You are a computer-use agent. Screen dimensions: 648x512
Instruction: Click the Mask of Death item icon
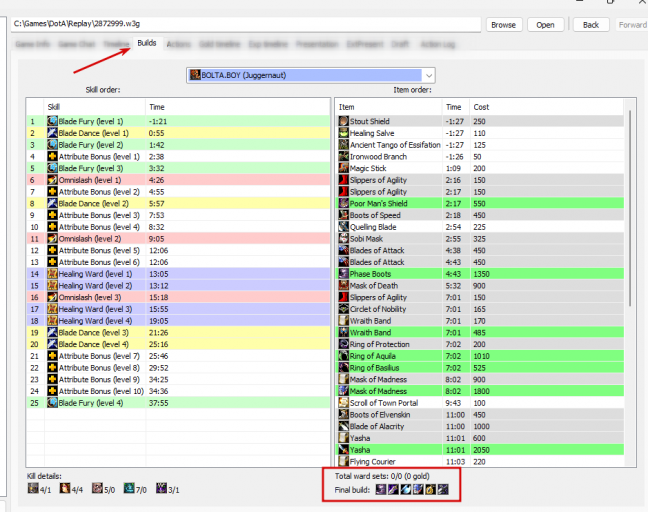click(343, 286)
